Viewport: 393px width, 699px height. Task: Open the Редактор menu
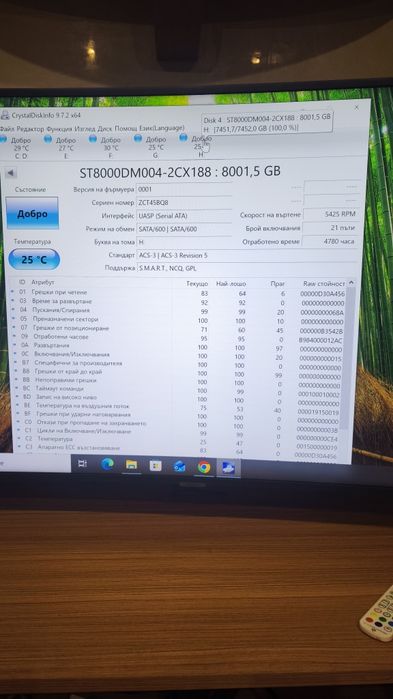tap(30, 129)
